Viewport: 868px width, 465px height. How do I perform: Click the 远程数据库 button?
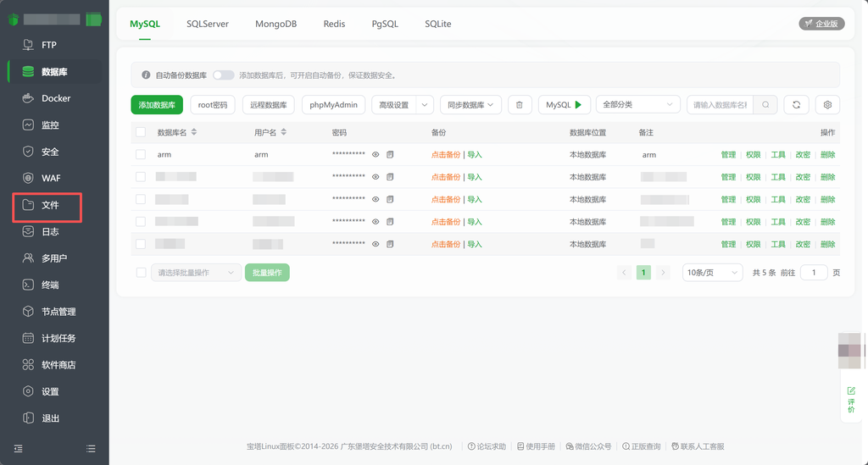tap(269, 104)
